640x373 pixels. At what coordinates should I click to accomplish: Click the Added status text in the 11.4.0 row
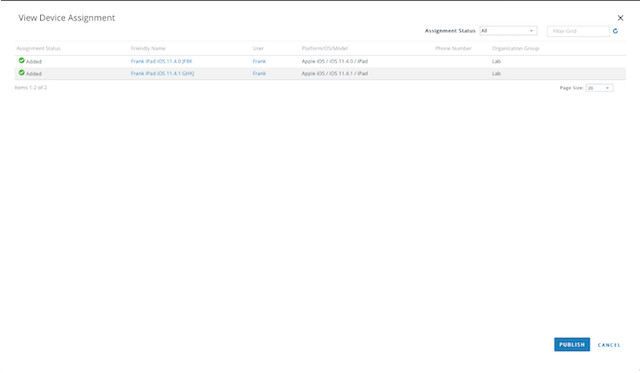(34, 62)
